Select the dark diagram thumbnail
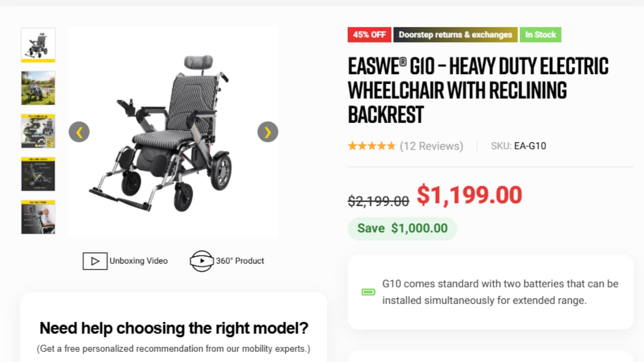644x362 pixels. point(38,174)
